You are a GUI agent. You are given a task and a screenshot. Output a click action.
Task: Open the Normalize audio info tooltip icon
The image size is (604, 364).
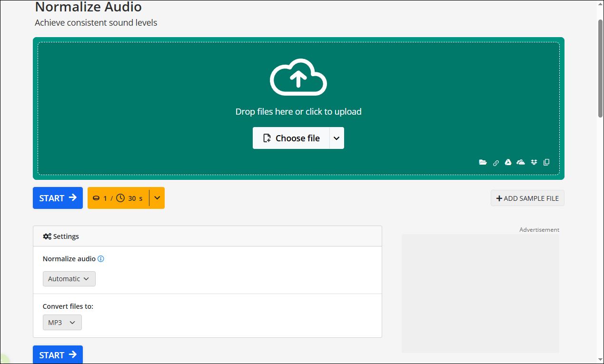click(x=100, y=259)
